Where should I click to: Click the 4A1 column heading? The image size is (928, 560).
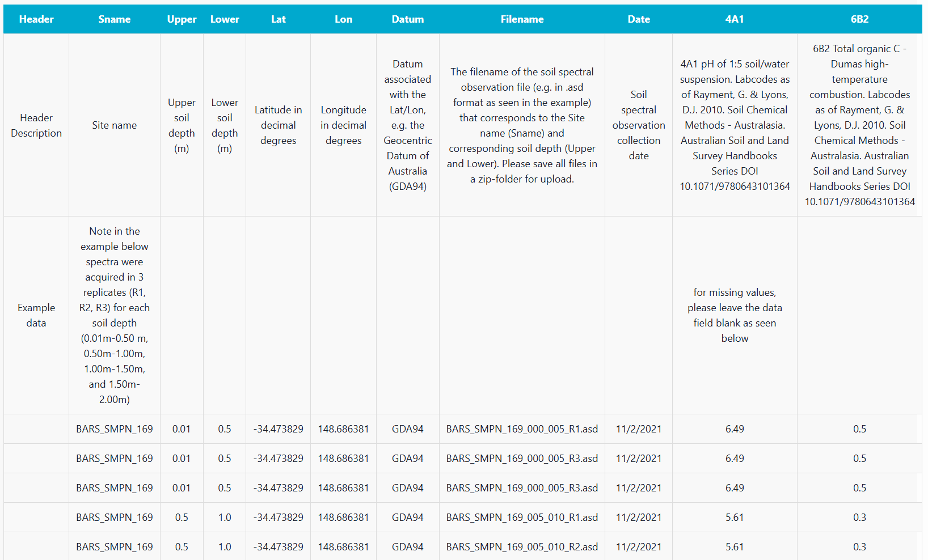coord(735,19)
